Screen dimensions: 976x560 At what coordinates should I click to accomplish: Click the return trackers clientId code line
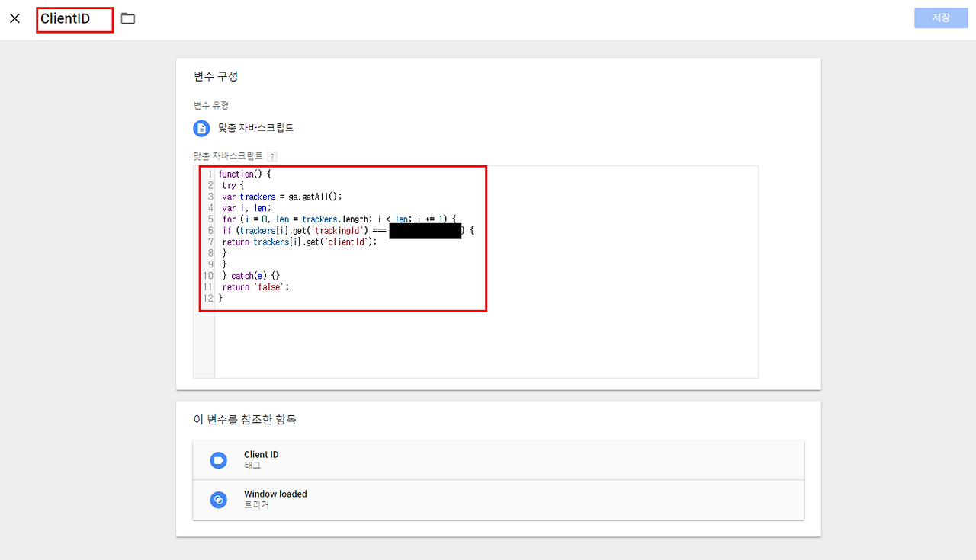300,242
